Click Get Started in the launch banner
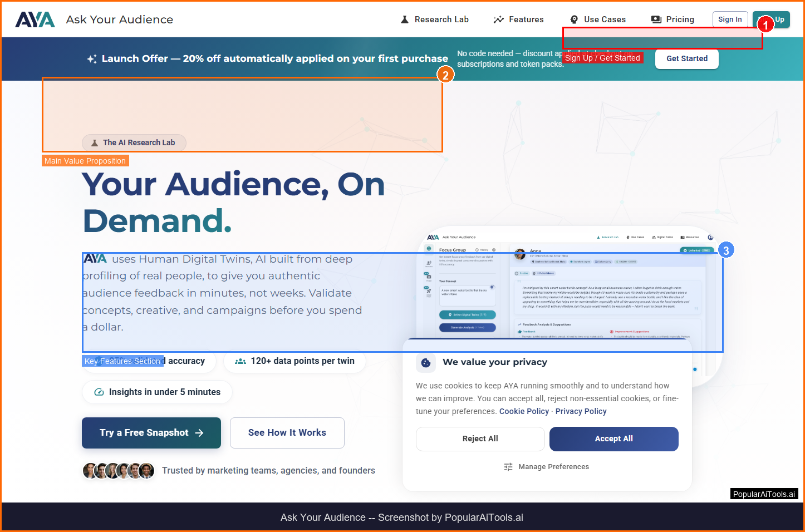This screenshot has width=805, height=532. 686,58
